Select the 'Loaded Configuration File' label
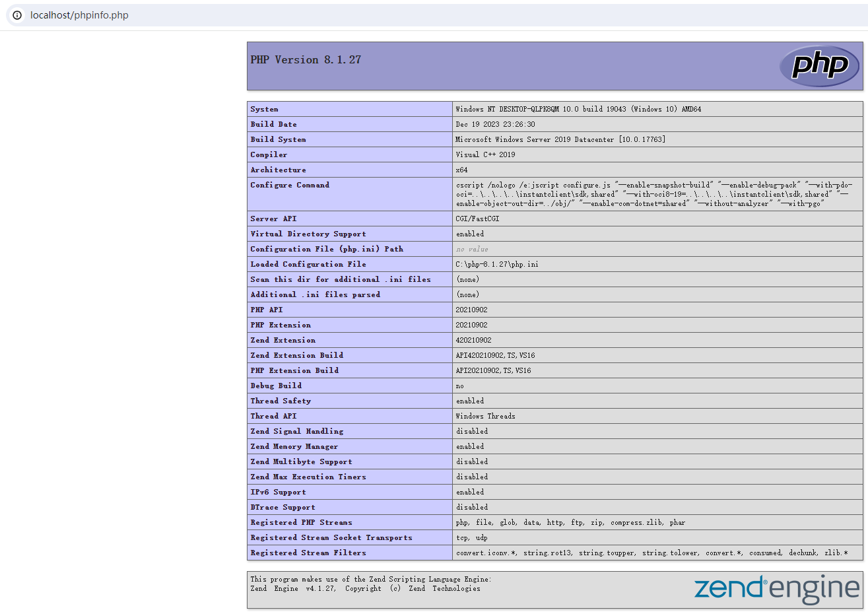The image size is (868, 612). coord(308,265)
